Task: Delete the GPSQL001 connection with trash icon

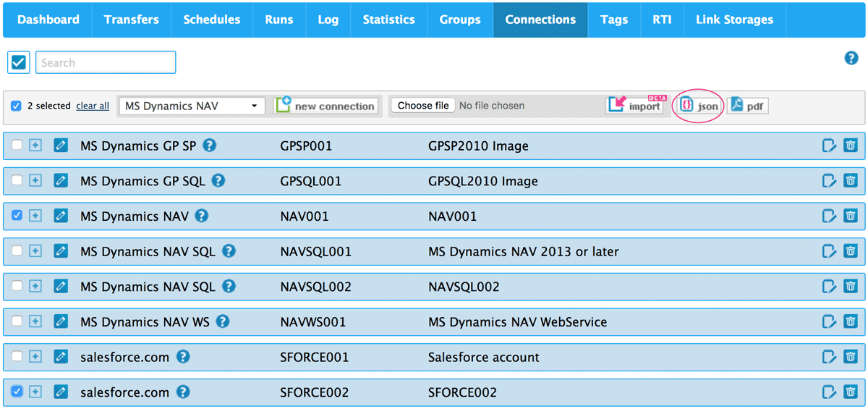Action: tap(851, 181)
